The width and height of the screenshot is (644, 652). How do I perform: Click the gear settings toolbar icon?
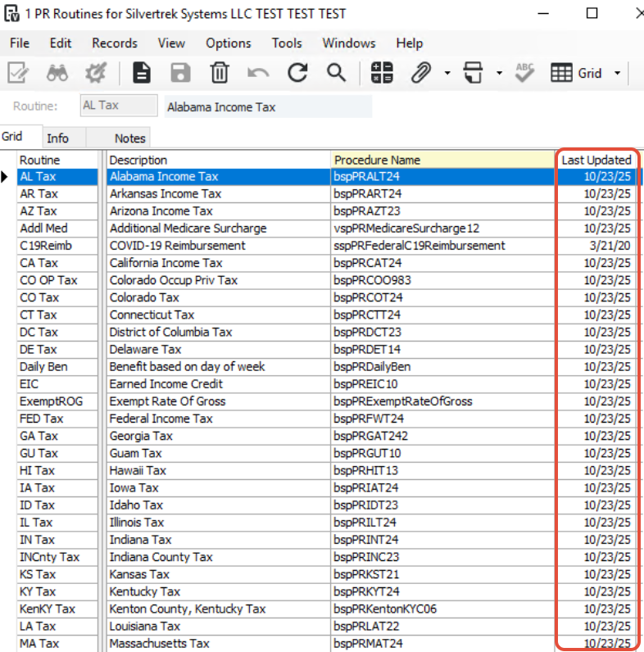click(96, 73)
